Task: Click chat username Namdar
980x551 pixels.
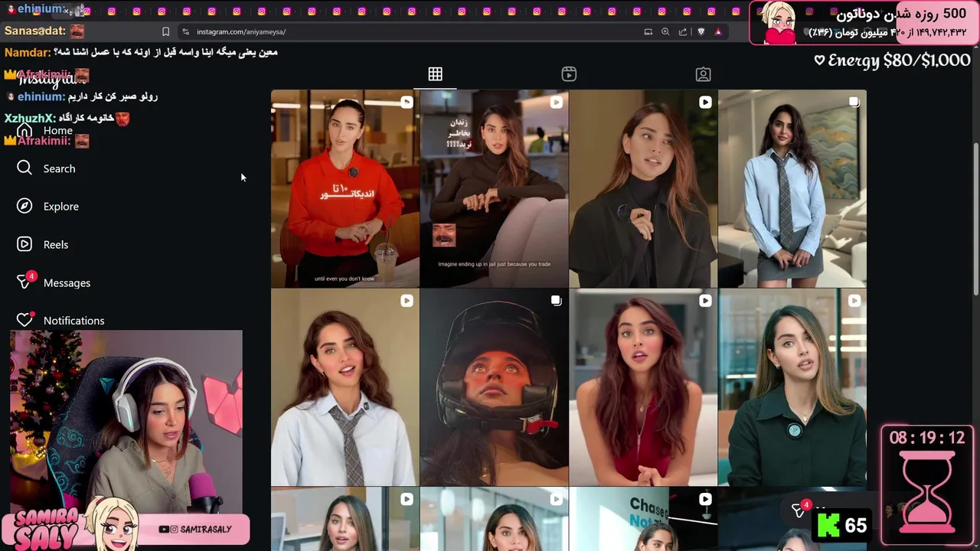Action: tap(28, 52)
